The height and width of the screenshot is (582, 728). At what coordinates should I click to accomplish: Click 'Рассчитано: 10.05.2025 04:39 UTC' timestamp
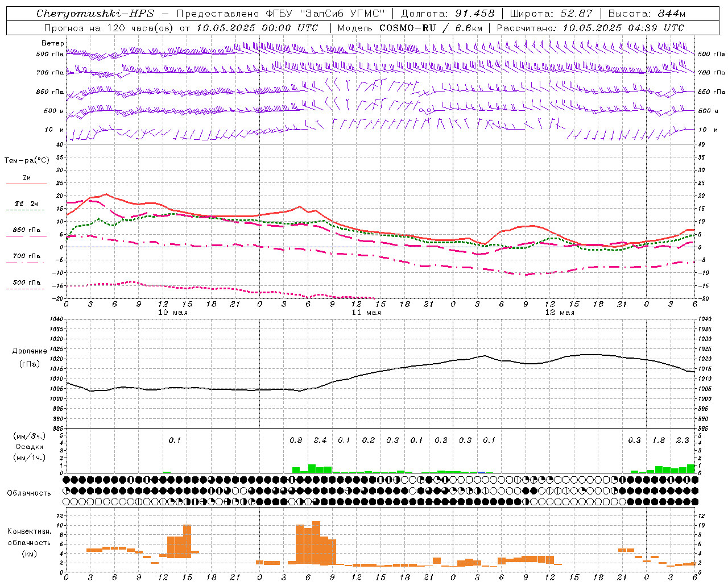(590, 28)
